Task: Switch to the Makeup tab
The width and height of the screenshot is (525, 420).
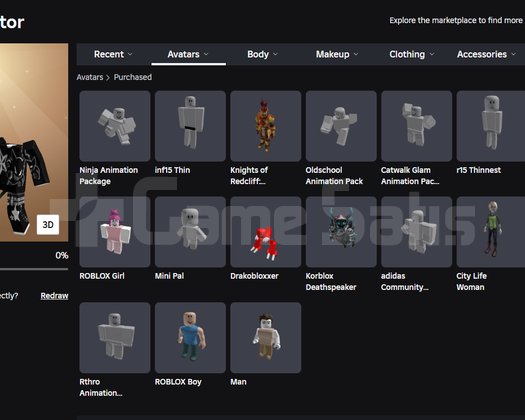Action: 337,54
